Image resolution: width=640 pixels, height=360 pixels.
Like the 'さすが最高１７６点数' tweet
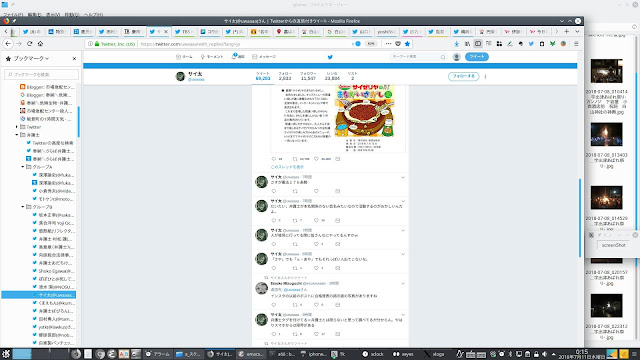(x=316, y=191)
